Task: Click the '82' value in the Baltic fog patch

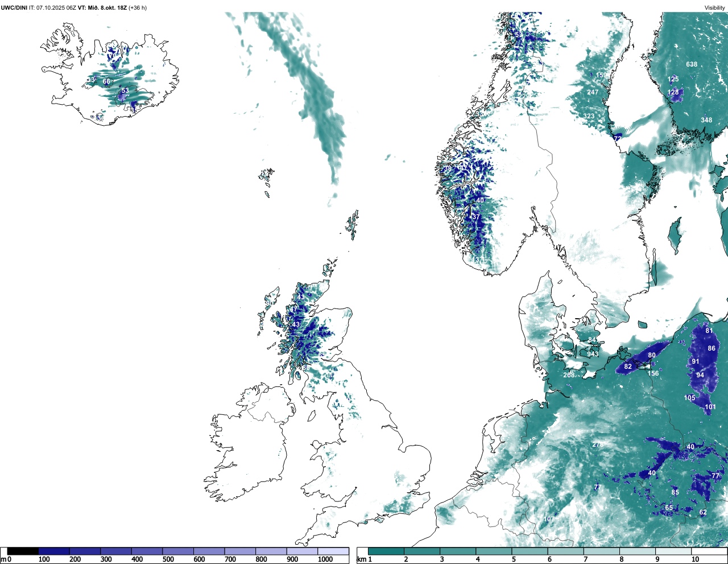Action: 628,367
